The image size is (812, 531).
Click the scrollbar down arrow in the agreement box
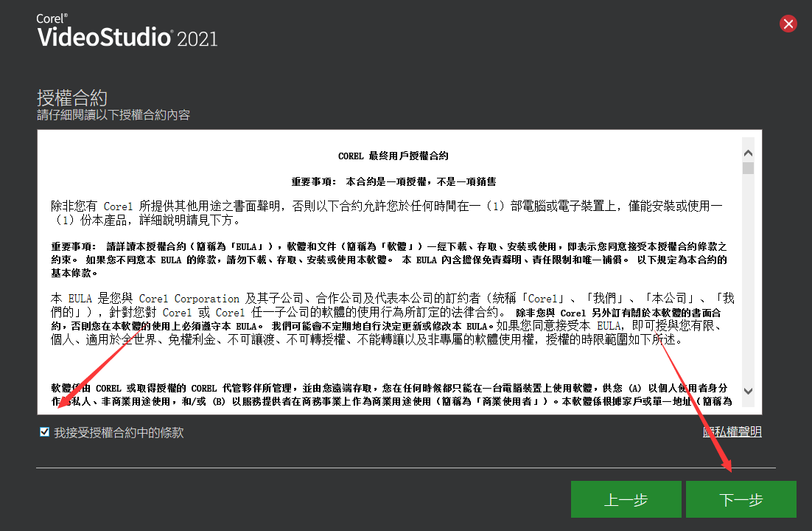click(748, 391)
